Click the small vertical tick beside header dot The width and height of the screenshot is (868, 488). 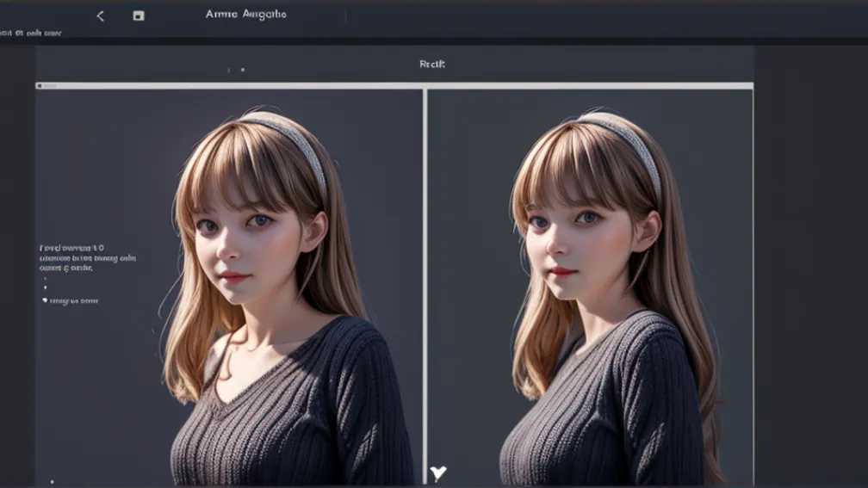click(x=229, y=70)
